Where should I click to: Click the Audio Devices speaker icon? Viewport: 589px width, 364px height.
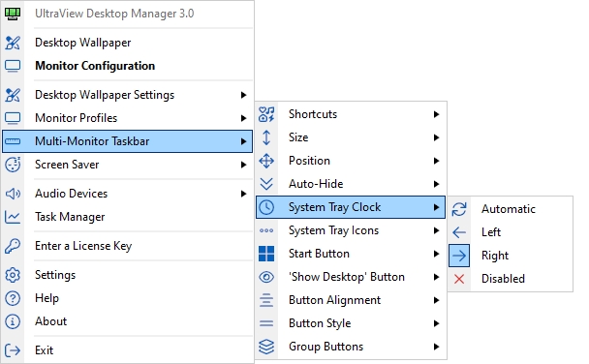tap(13, 194)
